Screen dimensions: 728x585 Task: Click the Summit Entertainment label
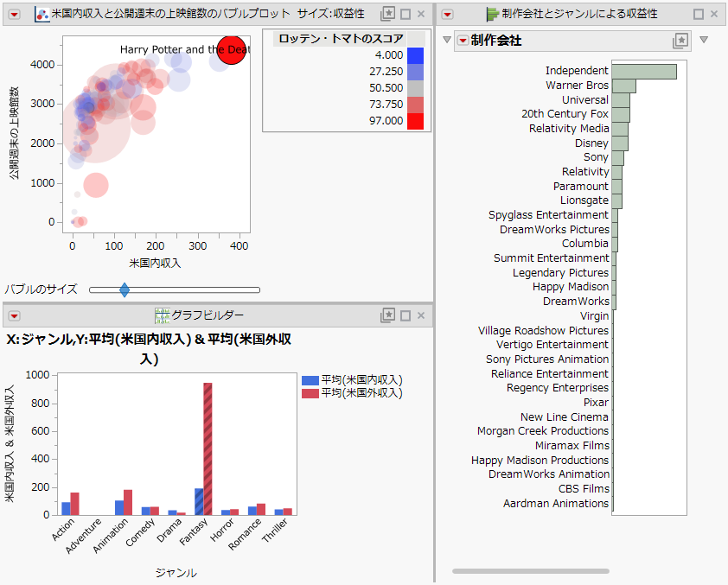pyautogui.click(x=551, y=258)
